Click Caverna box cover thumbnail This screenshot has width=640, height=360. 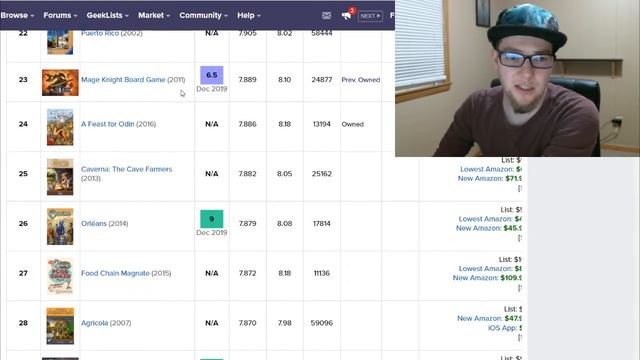click(60, 177)
